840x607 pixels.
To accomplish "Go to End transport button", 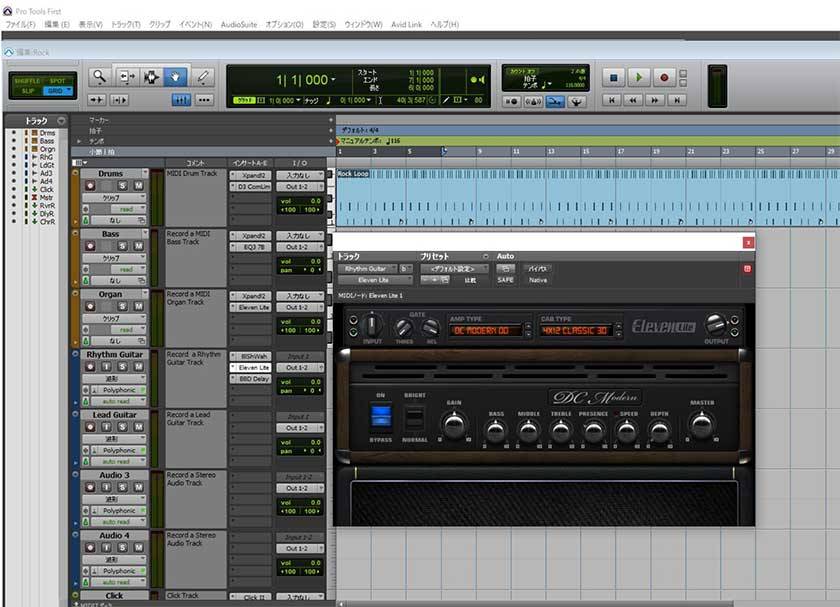I will (x=677, y=100).
